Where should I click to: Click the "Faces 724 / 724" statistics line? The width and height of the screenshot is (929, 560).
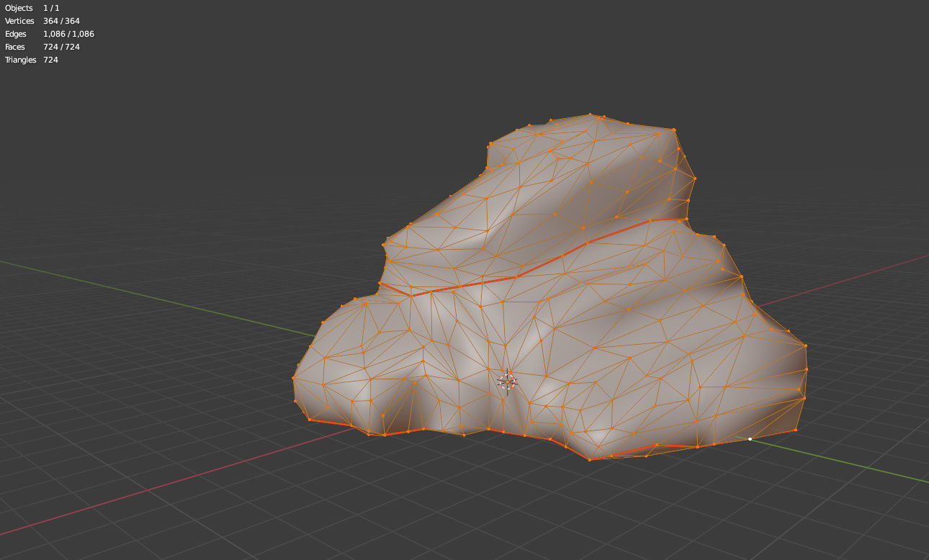click(42, 47)
